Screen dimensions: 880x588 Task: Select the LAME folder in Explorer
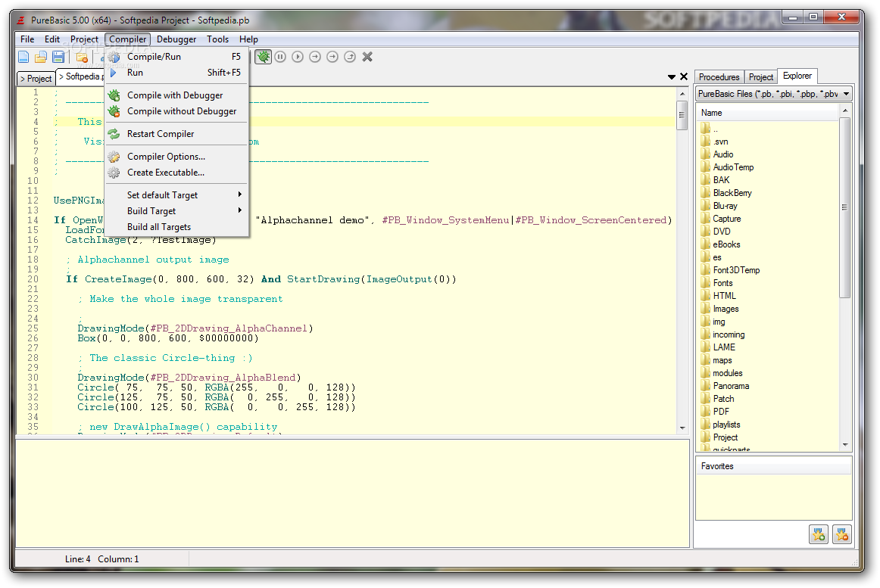pyautogui.click(x=724, y=347)
